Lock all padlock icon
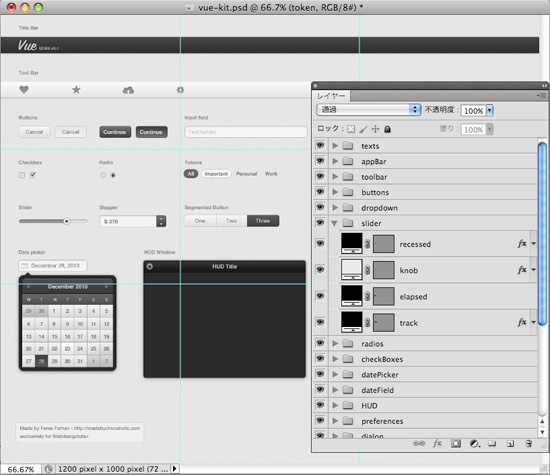The width and height of the screenshot is (550, 475). (x=387, y=129)
